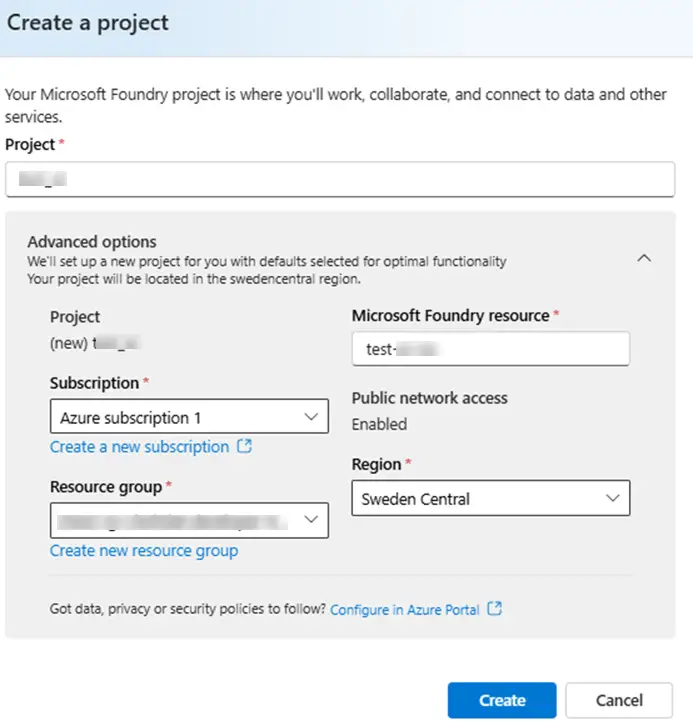Image resolution: width=693 pixels, height=726 pixels.
Task: Click the Resource group dropdown arrow icon
Action: point(310,519)
